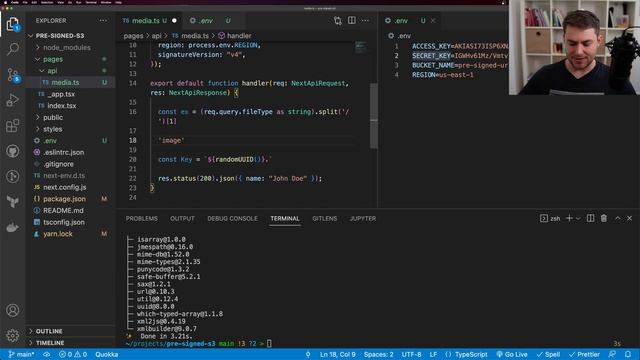This screenshot has width=640, height=360.
Task: Expand the styles folder
Action: coord(52,129)
